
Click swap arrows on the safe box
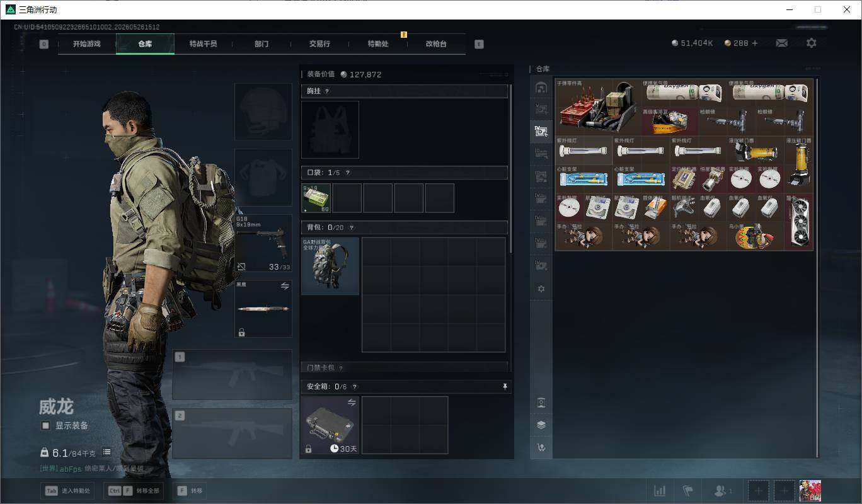pos(352,402)
